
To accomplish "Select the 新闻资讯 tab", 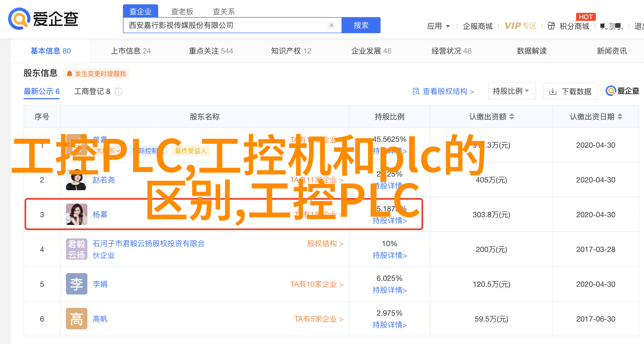I will (x=612, y=51).
